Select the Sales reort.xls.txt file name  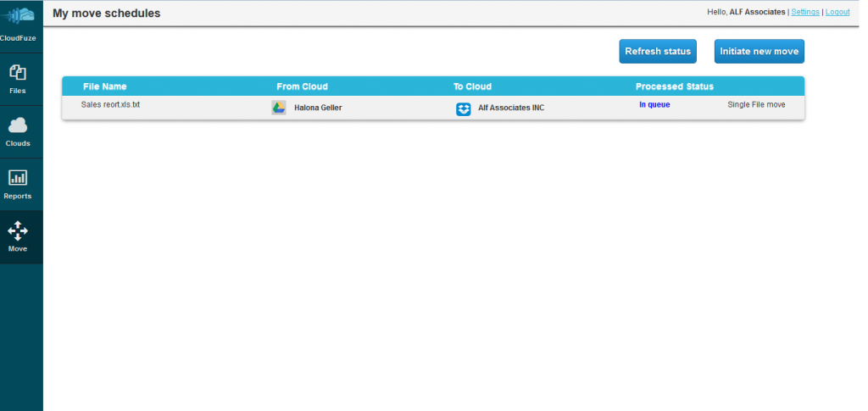click(110, 104)
